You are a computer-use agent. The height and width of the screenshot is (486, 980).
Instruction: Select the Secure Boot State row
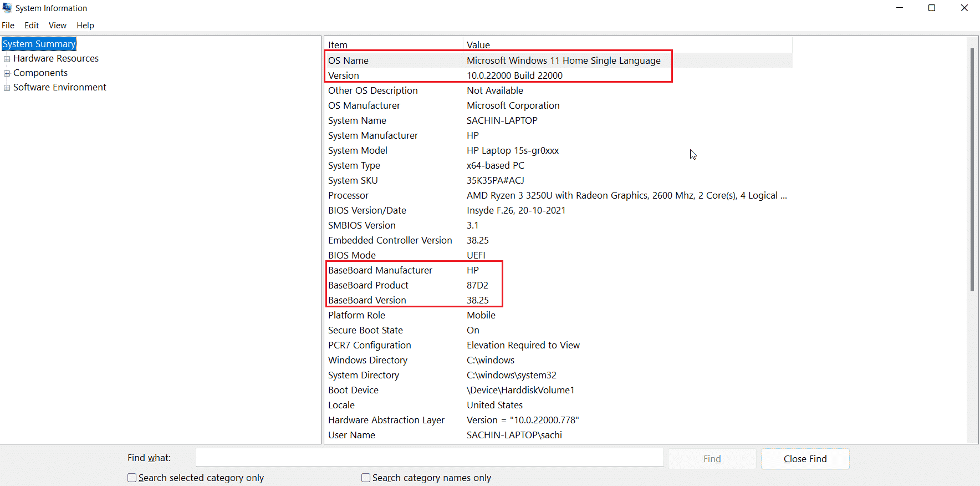pos(558,330)
